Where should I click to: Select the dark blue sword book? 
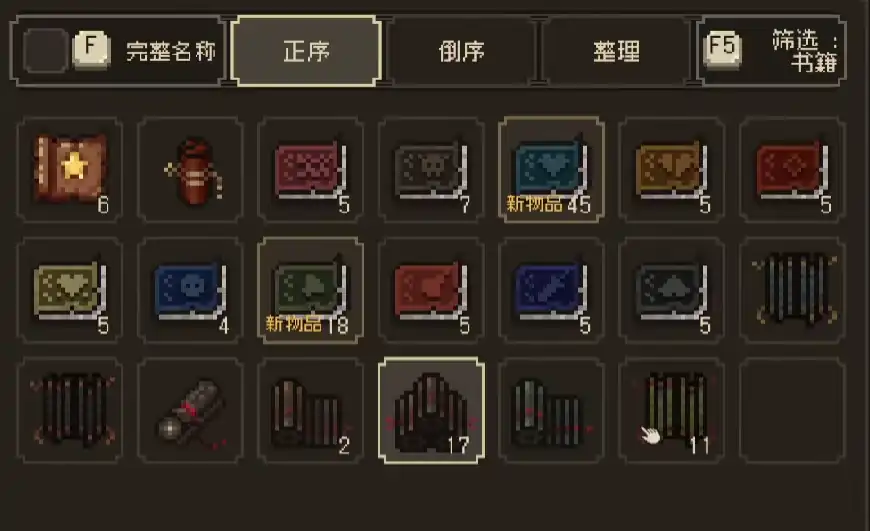(x=552, y=290)
